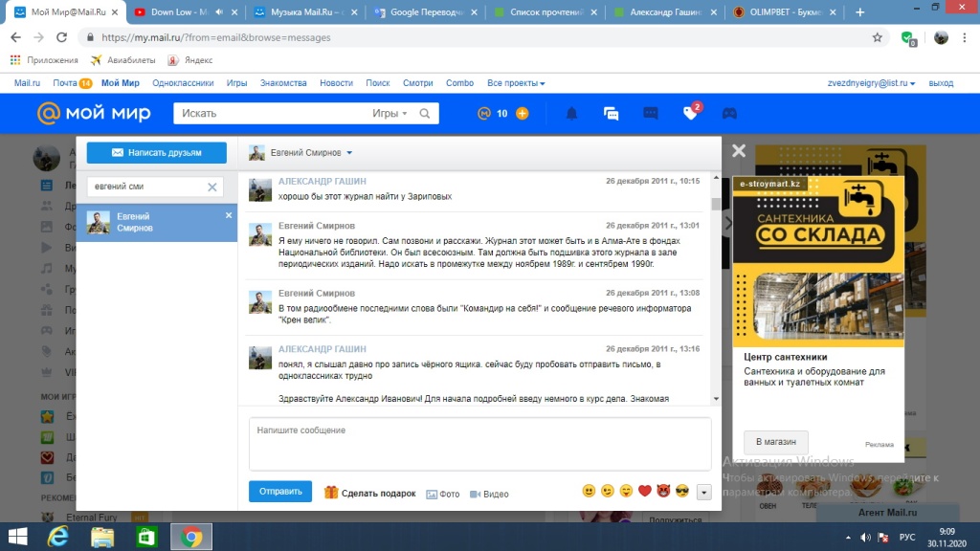Attach a photo to the message
Viewport: 980px width, 551px height.
point(442,495)
